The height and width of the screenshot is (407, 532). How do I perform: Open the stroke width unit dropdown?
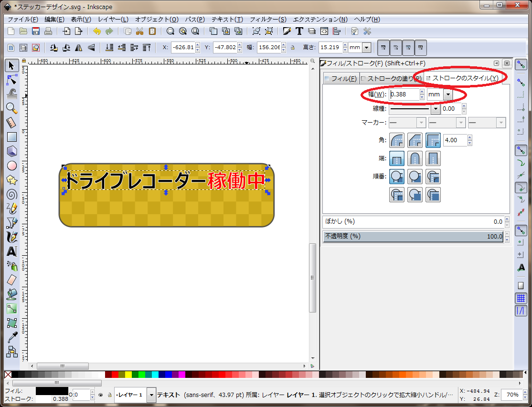pos(447,94)
